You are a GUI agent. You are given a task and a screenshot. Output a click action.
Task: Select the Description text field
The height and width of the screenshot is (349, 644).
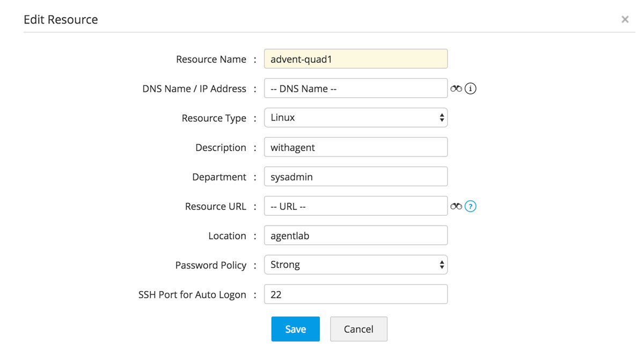(355, 147)
